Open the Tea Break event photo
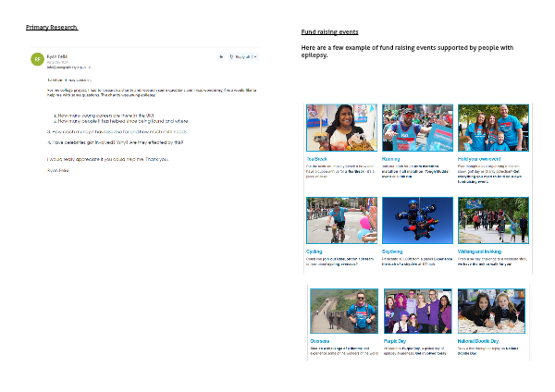This screenshot has height=392, width=555. click(341, 128)
